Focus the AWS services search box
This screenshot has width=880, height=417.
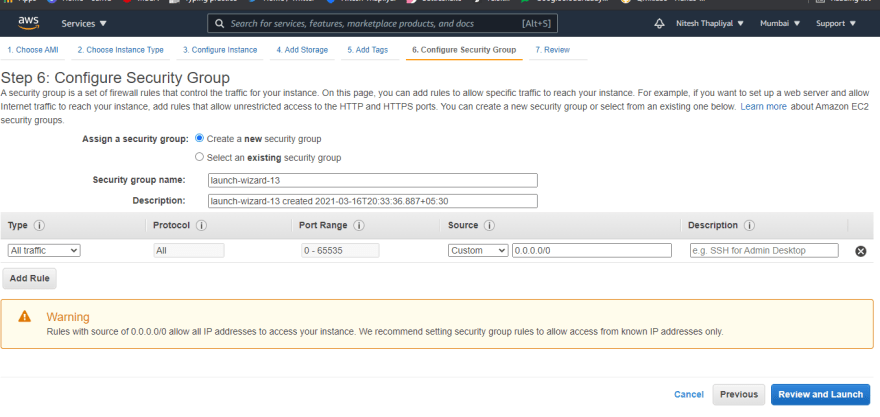[x=382, y=24]
